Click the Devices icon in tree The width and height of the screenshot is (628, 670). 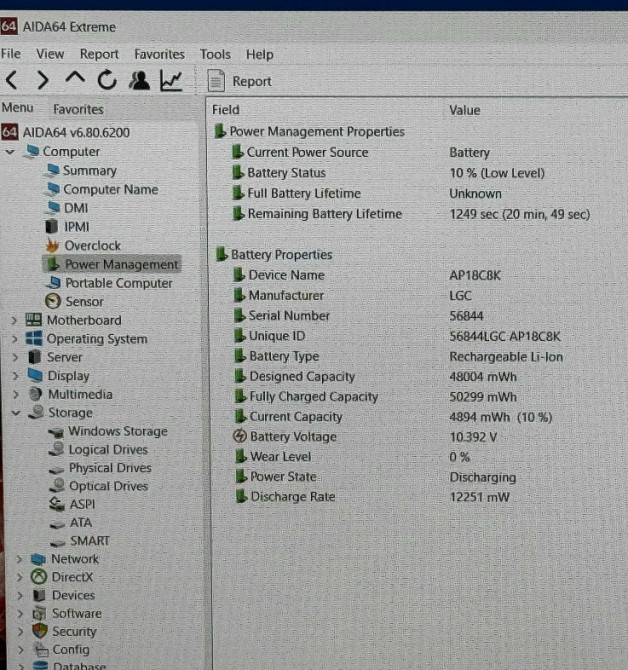pyautogui.click(x=39, y=595)
